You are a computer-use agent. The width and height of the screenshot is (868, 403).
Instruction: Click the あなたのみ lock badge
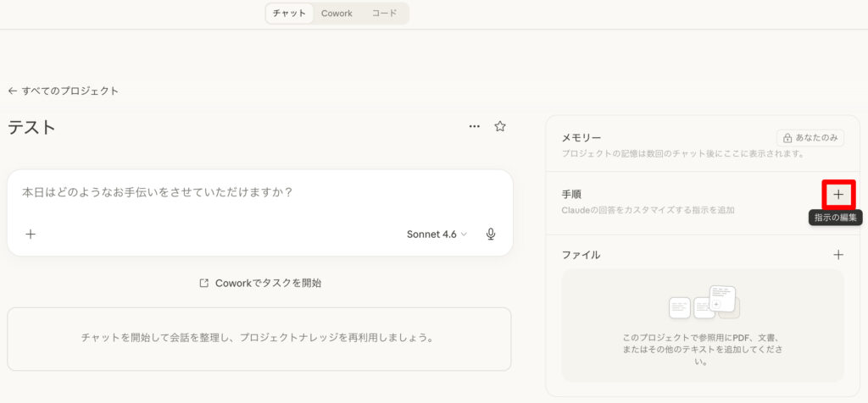pyautogui.click(x=810, y=138)
